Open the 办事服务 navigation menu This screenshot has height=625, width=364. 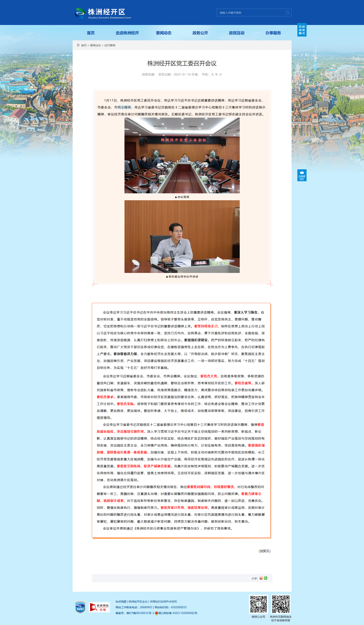click(x=273, y=33)
